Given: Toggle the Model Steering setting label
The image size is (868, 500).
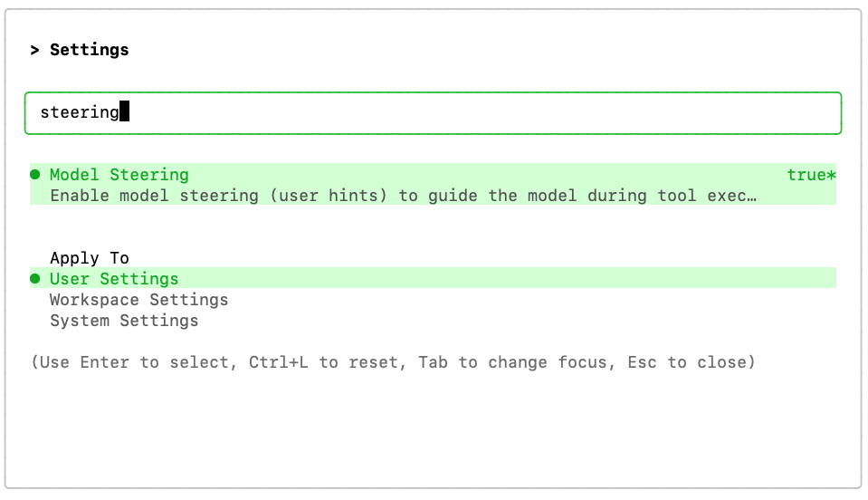Looking at the screenshot, I should [119, 175].
